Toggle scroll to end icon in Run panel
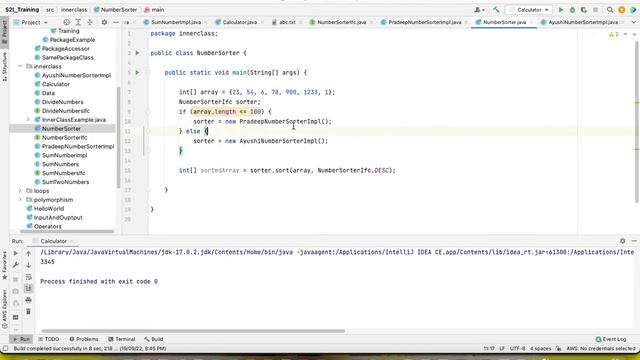640x360 pixels. pos(28,289)
